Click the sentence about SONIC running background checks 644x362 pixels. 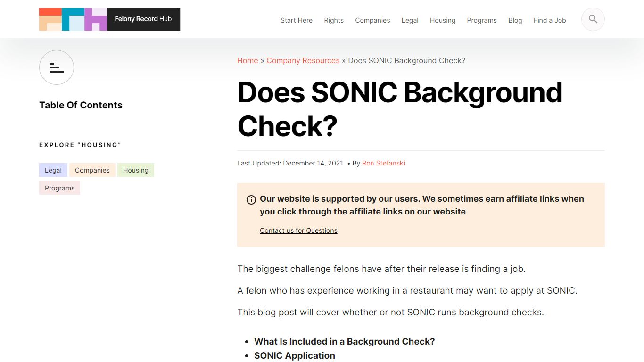[390, 313]
